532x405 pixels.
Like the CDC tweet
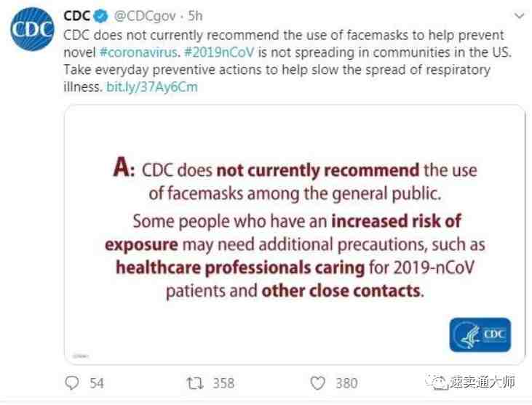[x=317, y=383]
